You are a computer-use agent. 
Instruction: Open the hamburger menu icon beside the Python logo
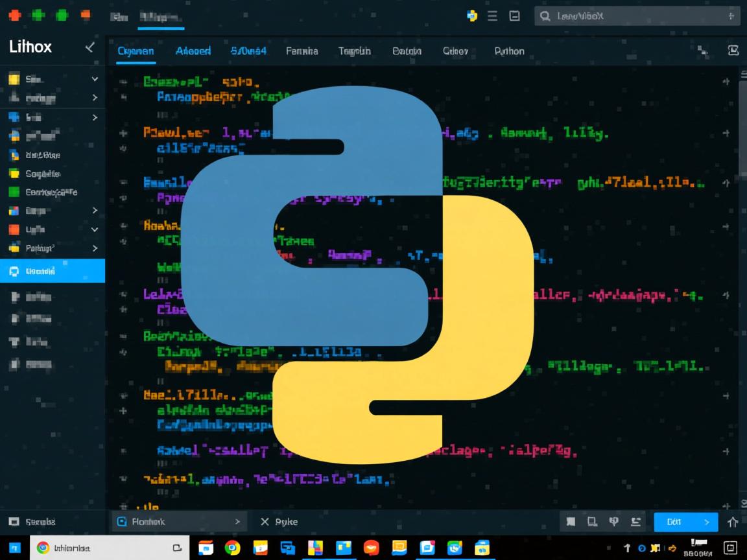pyautogui.click(x=492, y=16)
